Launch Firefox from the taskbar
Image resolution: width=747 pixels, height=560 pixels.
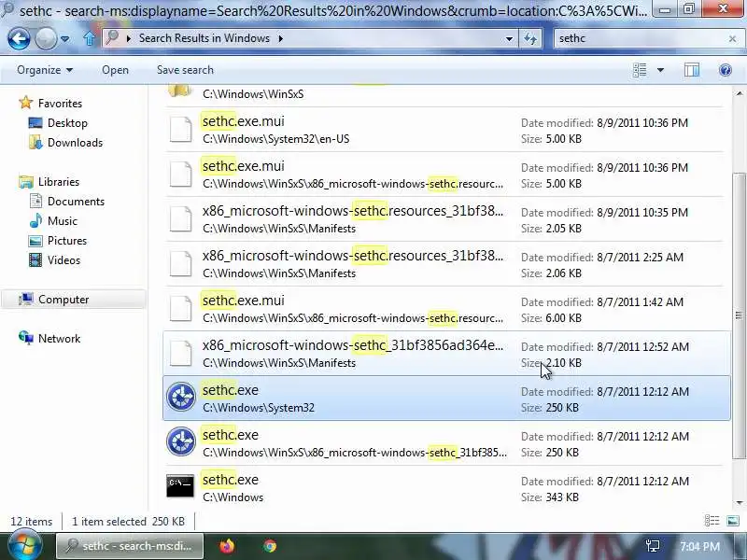227,546
